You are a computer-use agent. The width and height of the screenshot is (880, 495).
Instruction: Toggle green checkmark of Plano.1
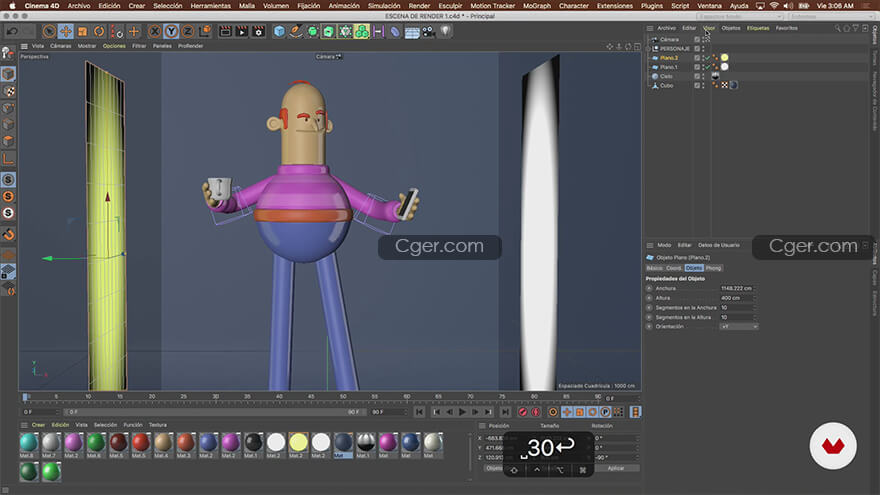tap(708, 67)
